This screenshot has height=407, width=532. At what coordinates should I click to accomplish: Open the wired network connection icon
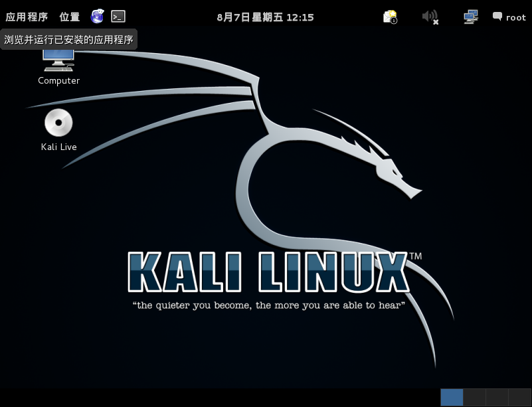[x=471, y=17]
